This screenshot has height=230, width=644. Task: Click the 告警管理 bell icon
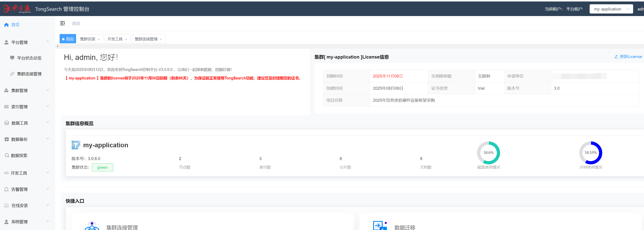[x=7, y=189]
